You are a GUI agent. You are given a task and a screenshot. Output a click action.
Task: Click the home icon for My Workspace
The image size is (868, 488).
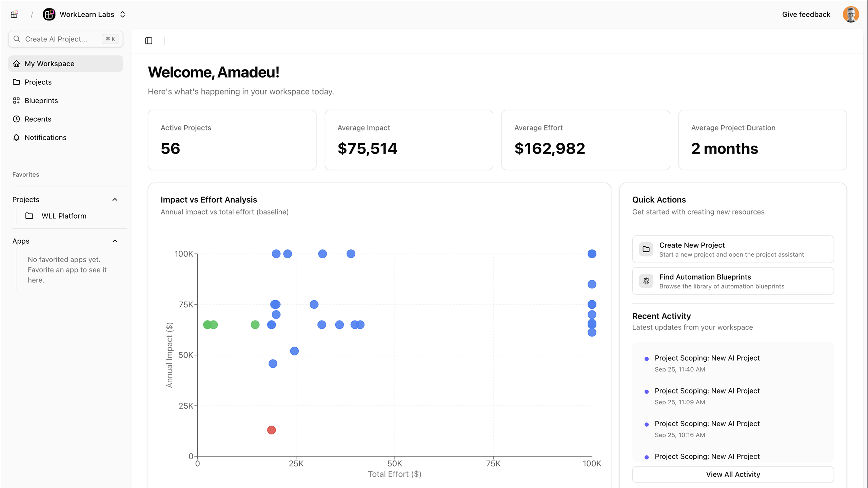click(17, 63)
